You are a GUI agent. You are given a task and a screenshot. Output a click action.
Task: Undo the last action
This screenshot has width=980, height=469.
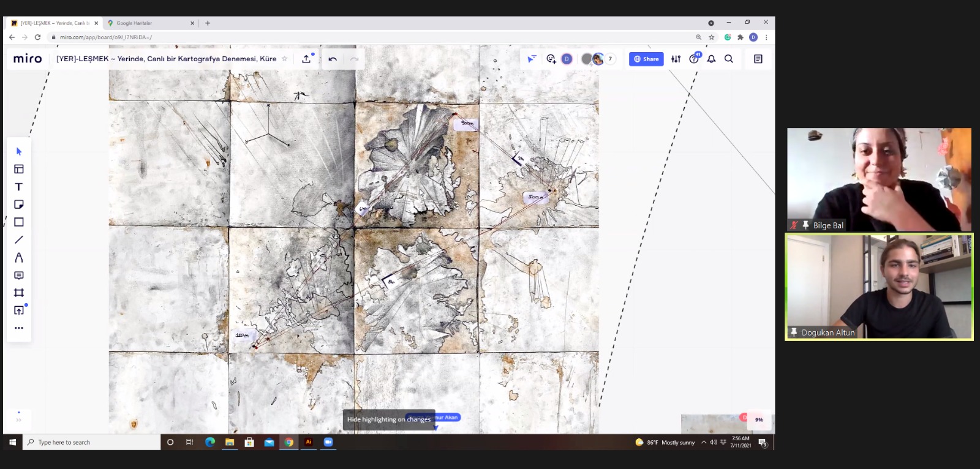(x=333, y=59)
